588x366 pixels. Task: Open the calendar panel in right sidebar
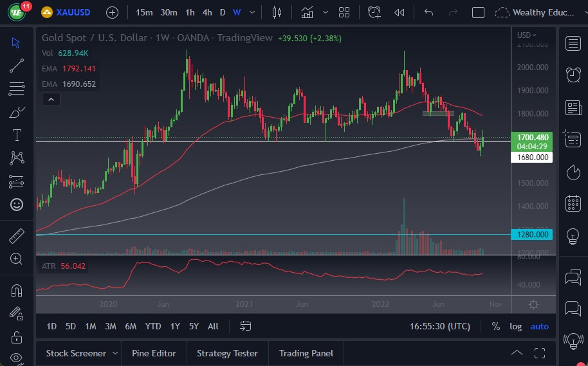pos(573,204)
